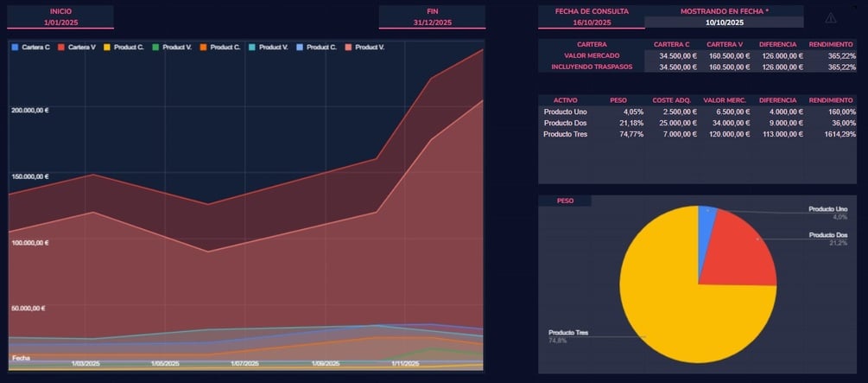Screen dimensions: 868x383
Task: Click 34.500,00 € in Valor Mercado row
Action: pos(678,55)
